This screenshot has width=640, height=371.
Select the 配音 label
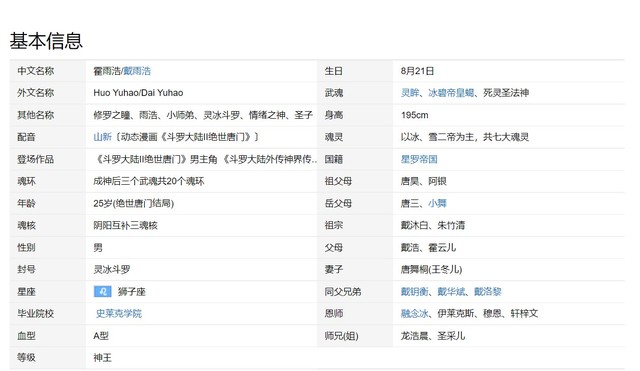[x=26, y=137]
